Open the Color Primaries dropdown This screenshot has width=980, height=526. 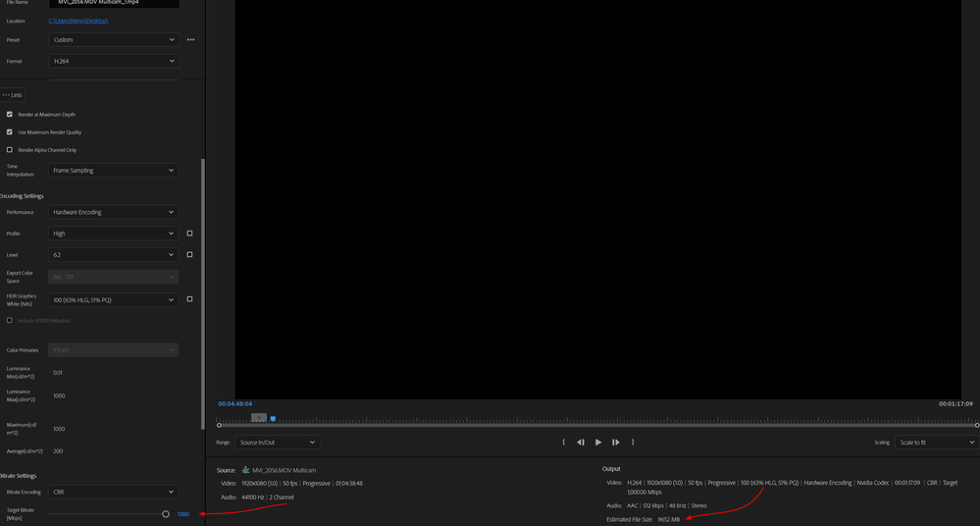pyautogui.click(x=113, y=350)
